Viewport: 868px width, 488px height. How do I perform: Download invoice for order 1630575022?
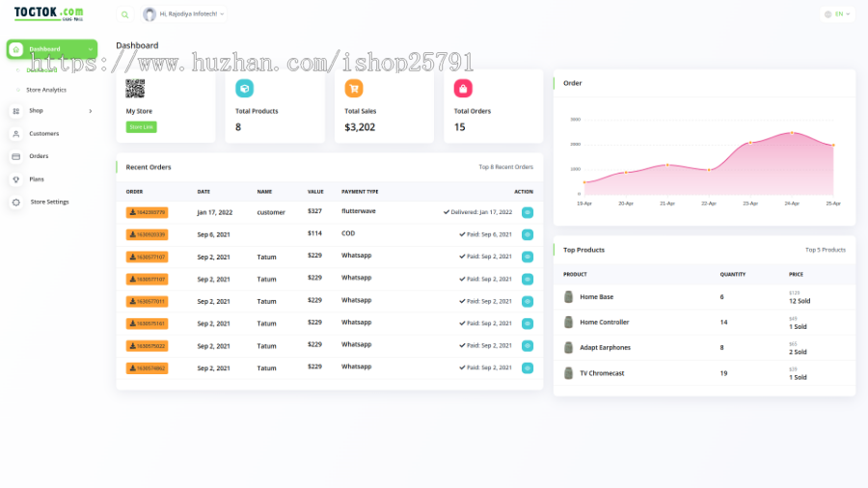(147, 346)
